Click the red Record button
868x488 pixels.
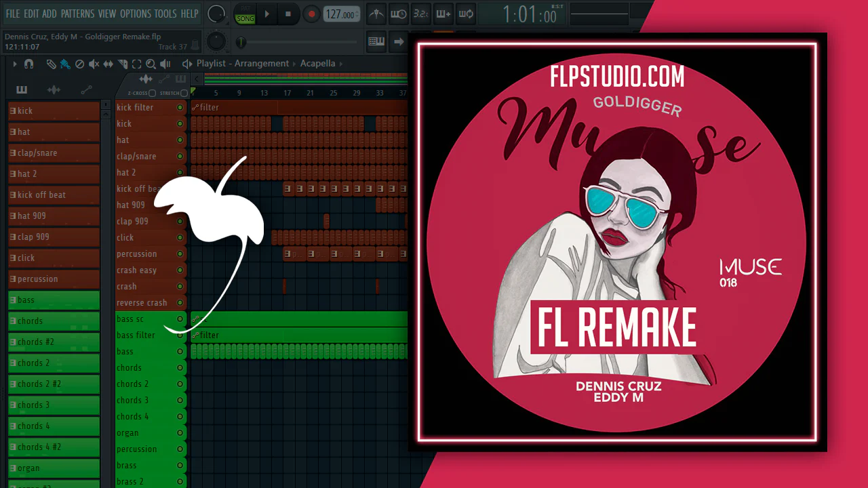(311, 14)
